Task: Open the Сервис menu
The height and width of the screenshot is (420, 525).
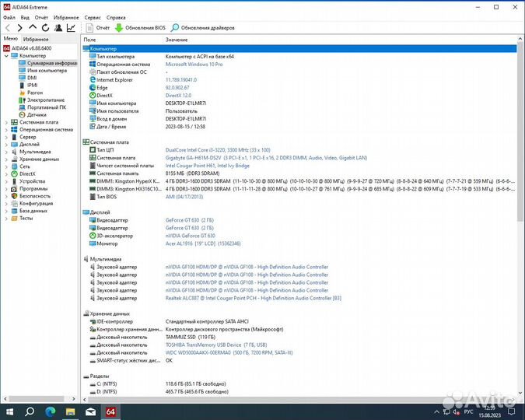Action: (93, 17)
